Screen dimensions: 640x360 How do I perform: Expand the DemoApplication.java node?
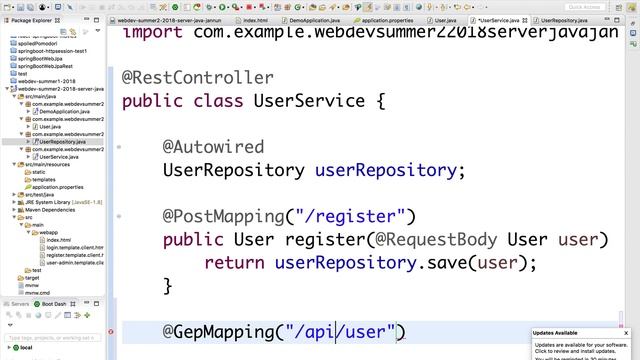coord(29,111)
